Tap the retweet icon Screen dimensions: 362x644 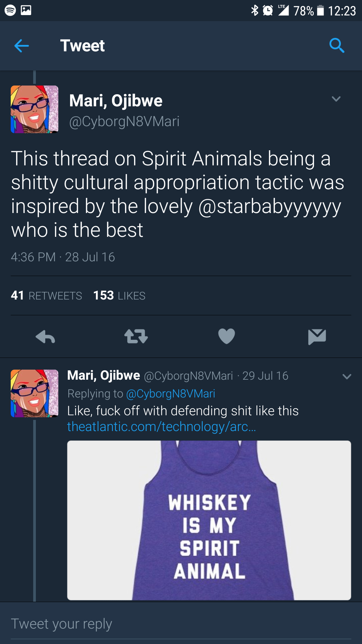[136, 336]
